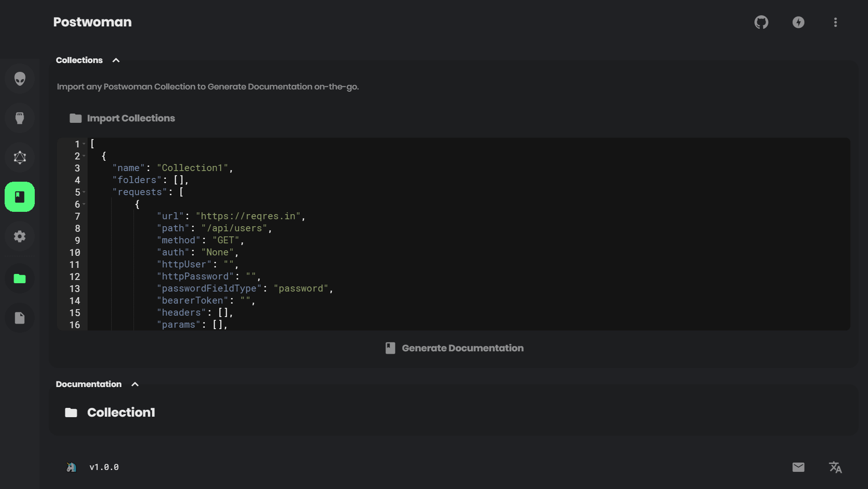Click the Postwoman title logo
The width and height of the screenshot is (868, 489).
pos(92,22)
